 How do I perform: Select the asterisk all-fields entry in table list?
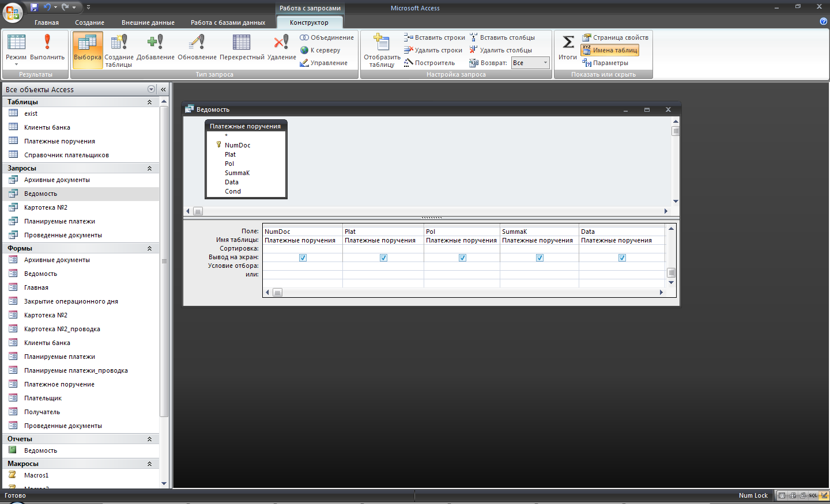pyautogui.click(x=226, y=136)
